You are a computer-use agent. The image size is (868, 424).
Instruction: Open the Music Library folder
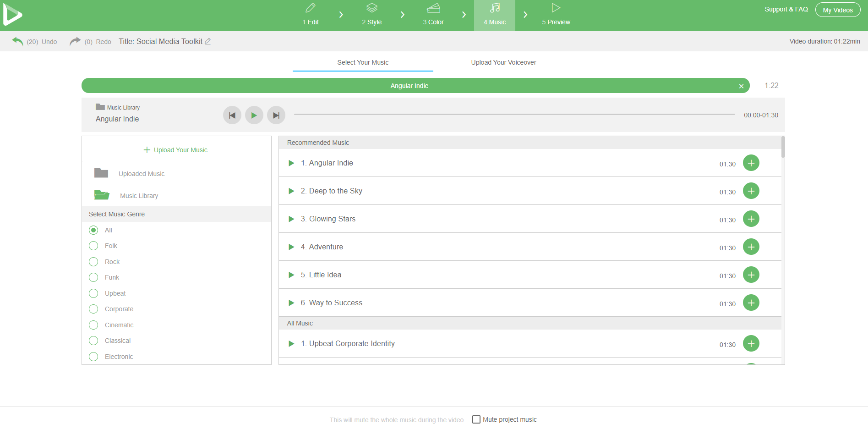(x=176, y=195)
